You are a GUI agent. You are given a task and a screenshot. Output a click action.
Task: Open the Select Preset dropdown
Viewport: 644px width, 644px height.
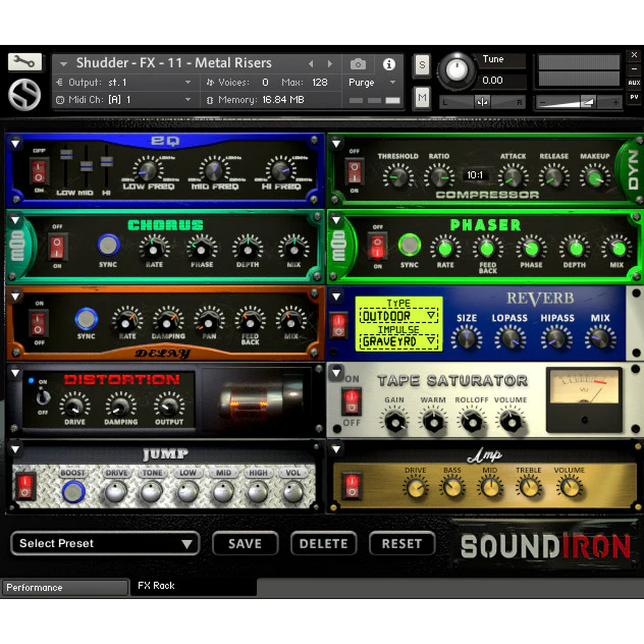coord(105,543)
